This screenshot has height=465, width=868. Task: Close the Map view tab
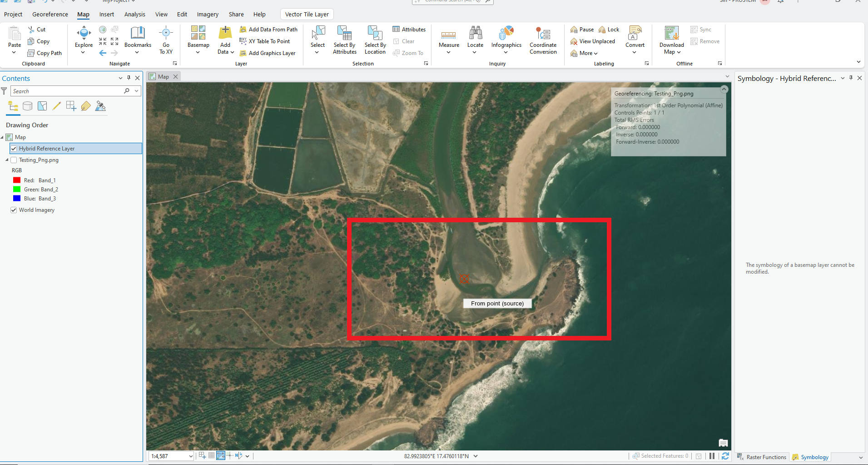pos(175,77)
